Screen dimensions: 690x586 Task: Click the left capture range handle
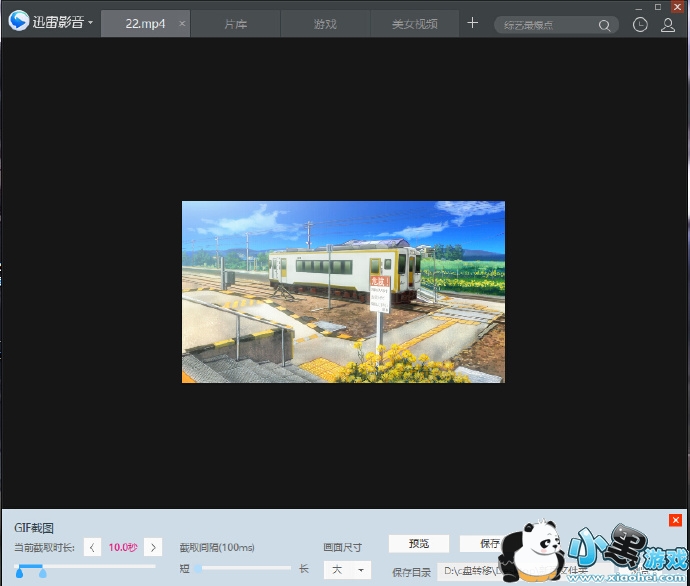[19, 572]
